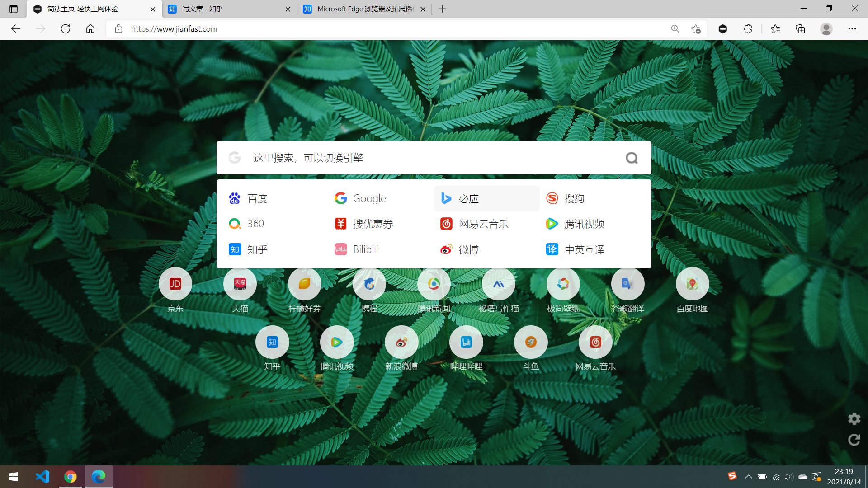Open a new browser tab
Viewport: 868px width, 488px height.
tap(442, 9)
